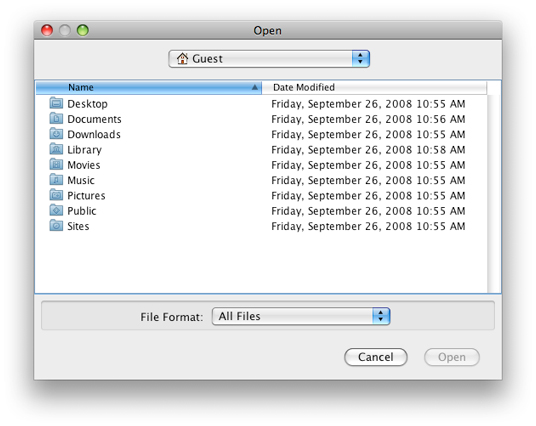
Task: Click the Library date ending 10:58 AM
Action: pyautogui.click(x=368, y=150)
